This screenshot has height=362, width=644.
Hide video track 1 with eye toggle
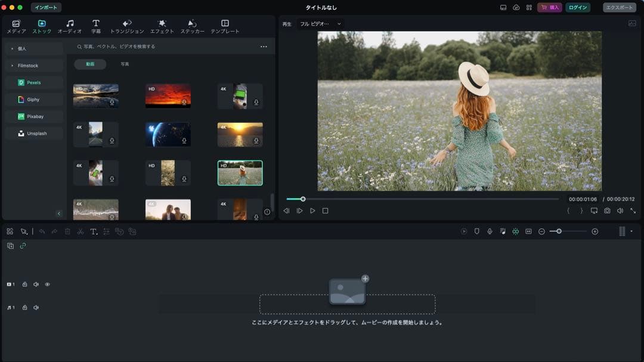[x=47, y=284]
